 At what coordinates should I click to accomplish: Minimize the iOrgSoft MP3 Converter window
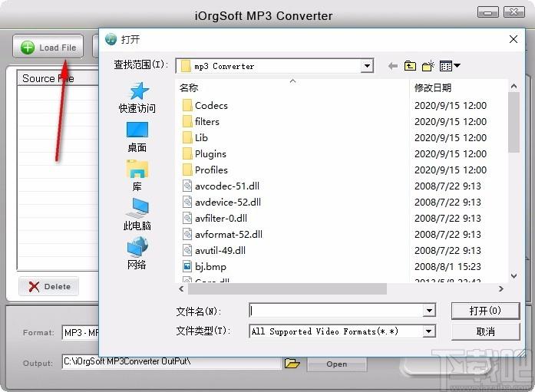(x=487, y=12)
